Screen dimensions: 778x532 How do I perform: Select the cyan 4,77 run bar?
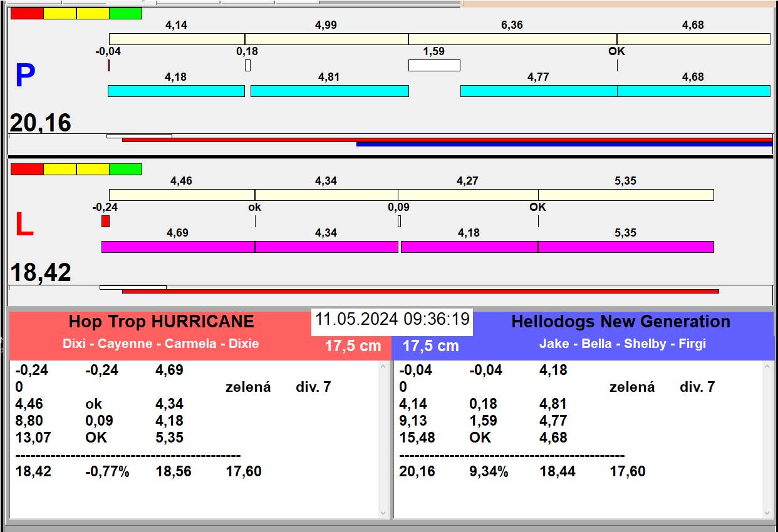538,91
